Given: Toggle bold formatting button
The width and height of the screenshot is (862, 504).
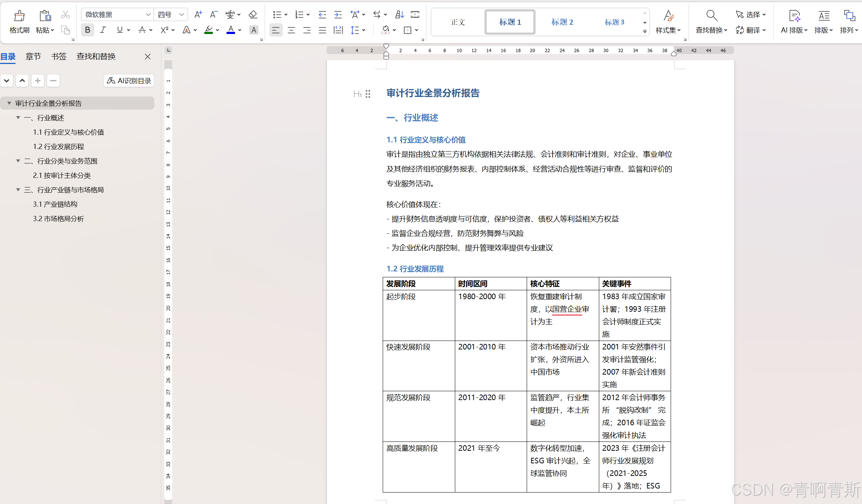Looking at the screenshot, I should (88, 30).
